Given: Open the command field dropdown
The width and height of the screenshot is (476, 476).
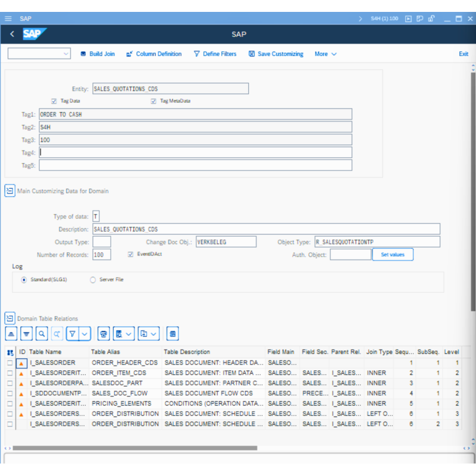Looking at the screenshot, I should click(x=65, y=54).
